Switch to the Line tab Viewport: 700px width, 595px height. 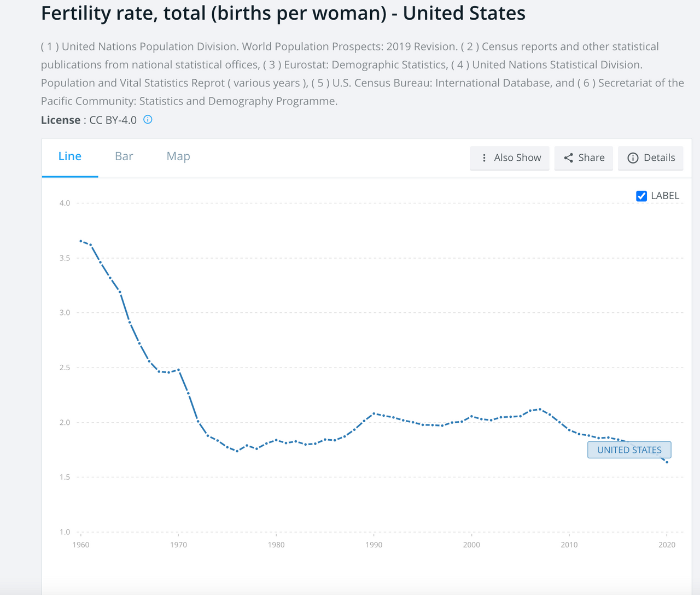70,156
